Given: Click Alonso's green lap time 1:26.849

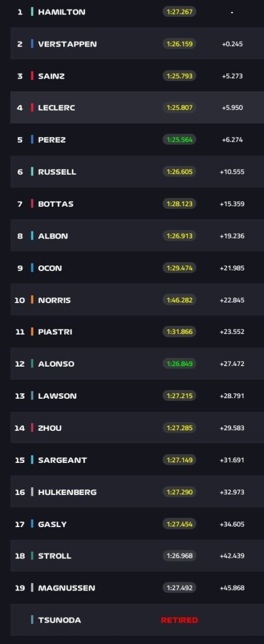Looking at the screenshot, I should coord(180,364).
